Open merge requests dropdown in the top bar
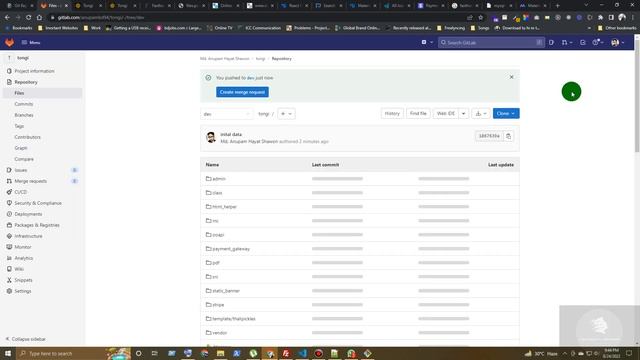This screenshot has width=640, height=360. 567,42
